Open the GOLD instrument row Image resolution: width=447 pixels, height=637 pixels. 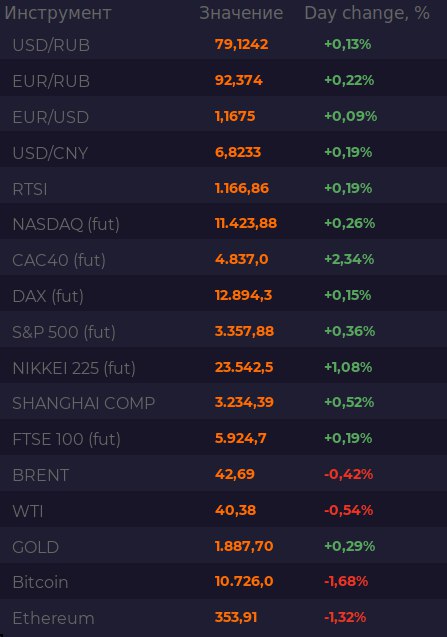click(224, 546)
